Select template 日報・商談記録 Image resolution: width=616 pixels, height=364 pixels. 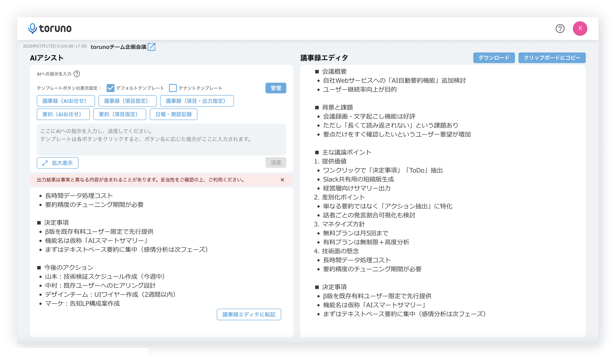point(173,114)
